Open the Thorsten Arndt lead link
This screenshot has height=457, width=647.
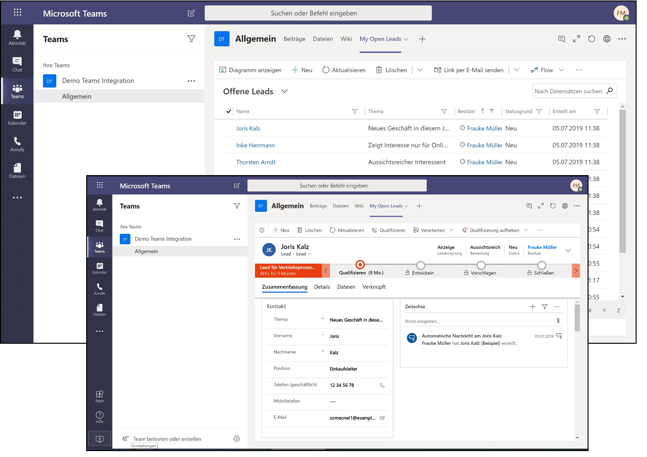point(255,162)
